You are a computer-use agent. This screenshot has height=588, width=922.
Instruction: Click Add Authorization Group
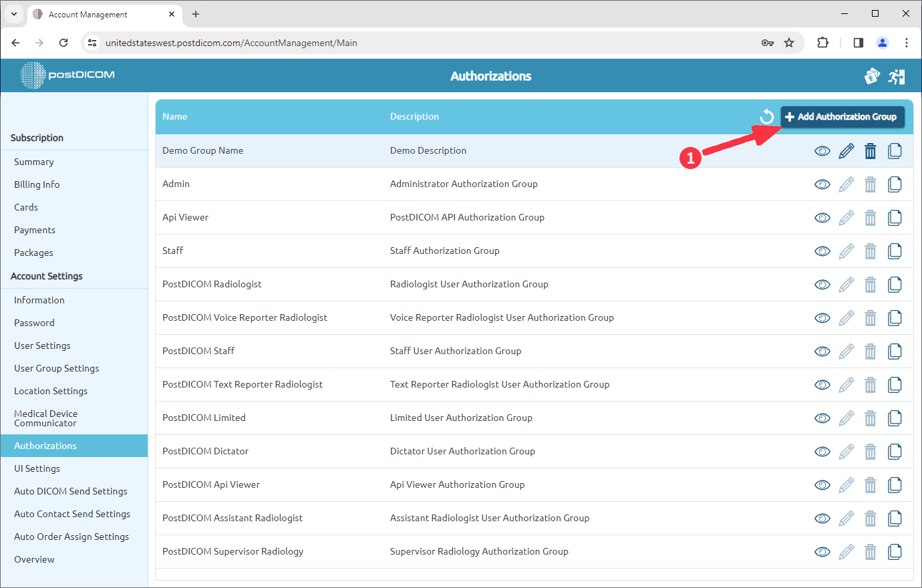pyautogui.click(x=842, y=116)
